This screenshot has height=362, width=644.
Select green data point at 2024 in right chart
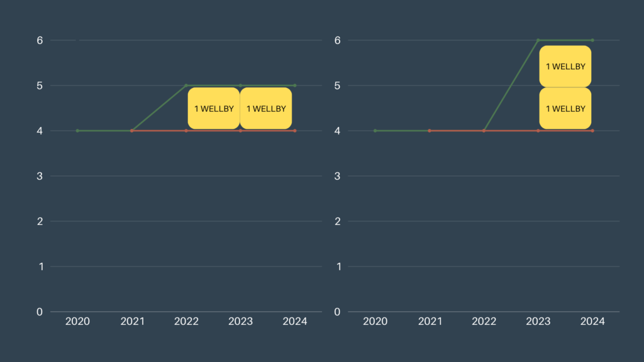[592, 40]
